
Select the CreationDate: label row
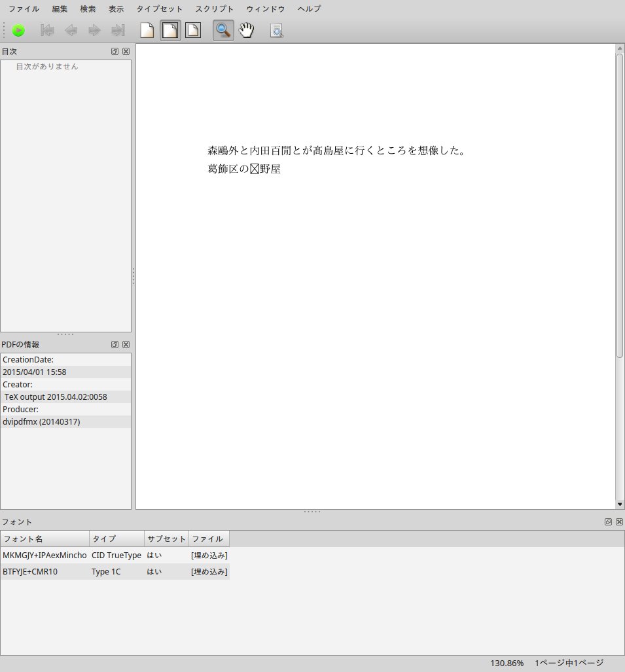pos(65,360)
